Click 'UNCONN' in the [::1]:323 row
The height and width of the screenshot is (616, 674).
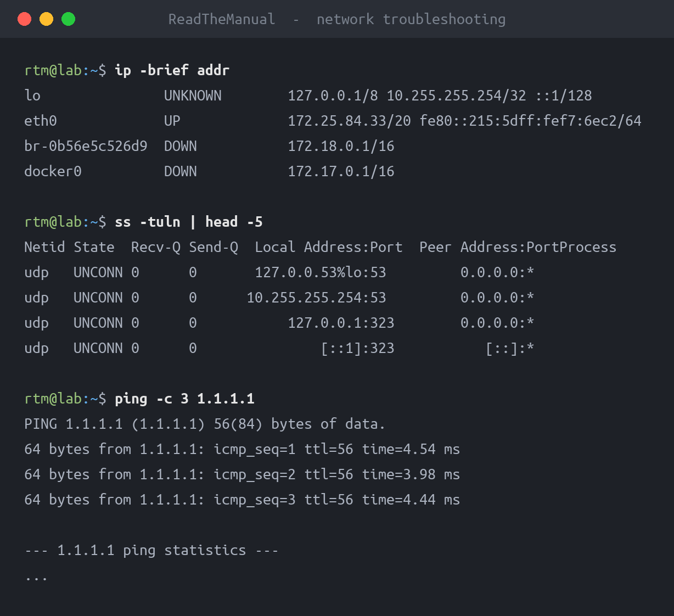[x=98, y=348]
